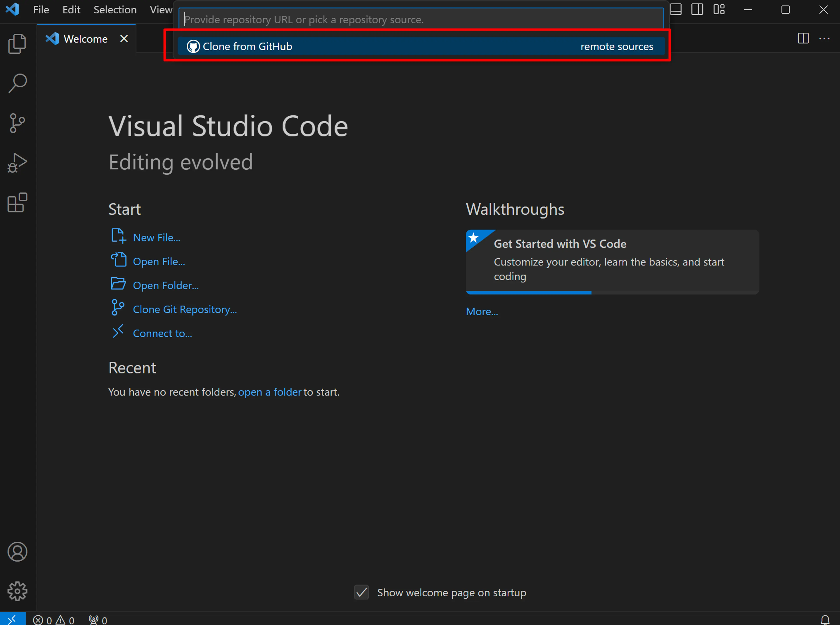The height and width of the screenshot is (625, 840).
Task: Open the Accounts menu icon
Action: click(x=17, y=552)
